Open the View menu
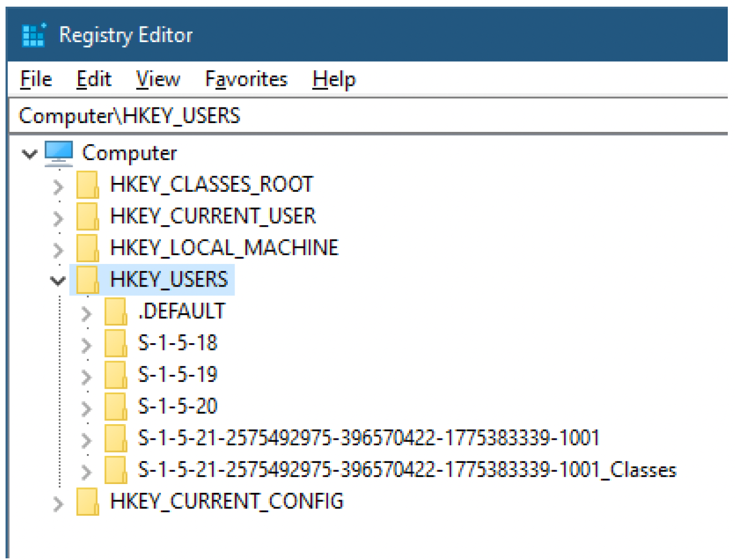 click(x=158, y=79)
